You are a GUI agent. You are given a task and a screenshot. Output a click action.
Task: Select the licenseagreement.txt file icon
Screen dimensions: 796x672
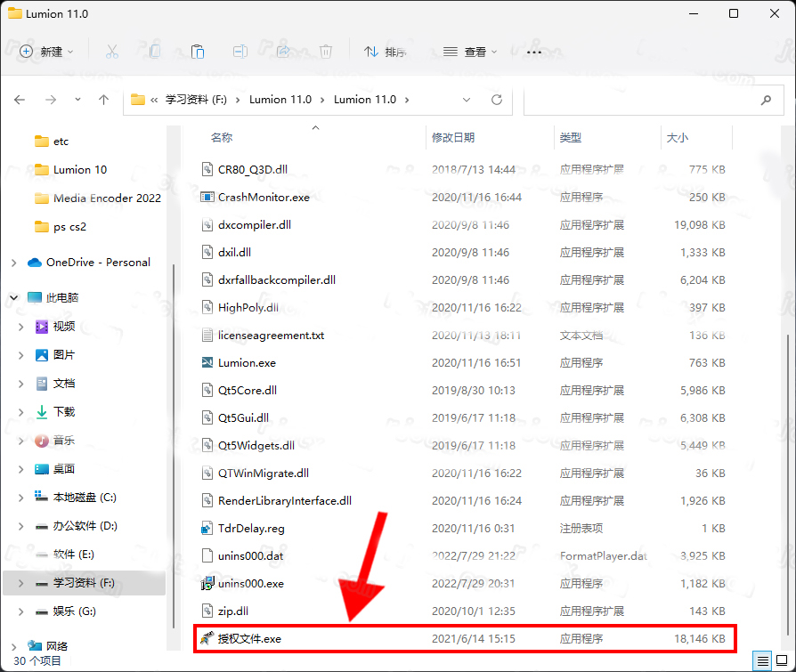(x=207, y=335)
